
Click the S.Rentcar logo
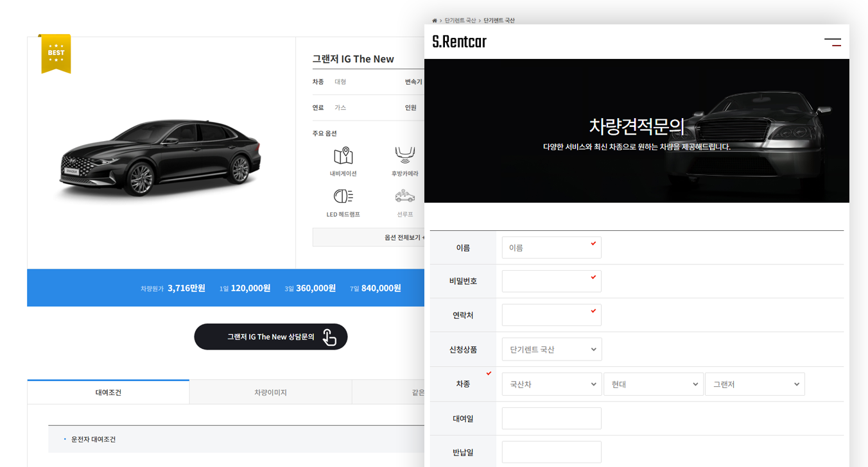coord(460,42)
